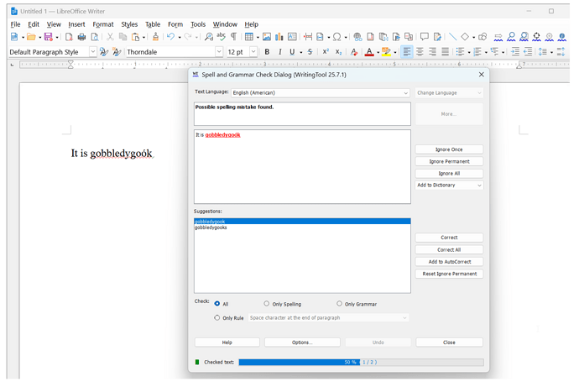Click the misspelled text editing box
This screenshot has width=579, height=392.
point(302,167)
